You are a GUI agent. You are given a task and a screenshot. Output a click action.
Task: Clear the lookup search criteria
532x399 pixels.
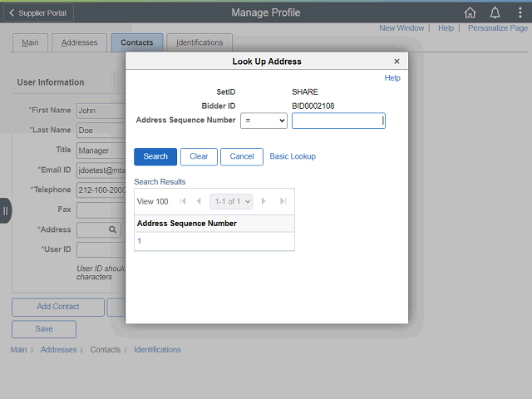[199, 156]
